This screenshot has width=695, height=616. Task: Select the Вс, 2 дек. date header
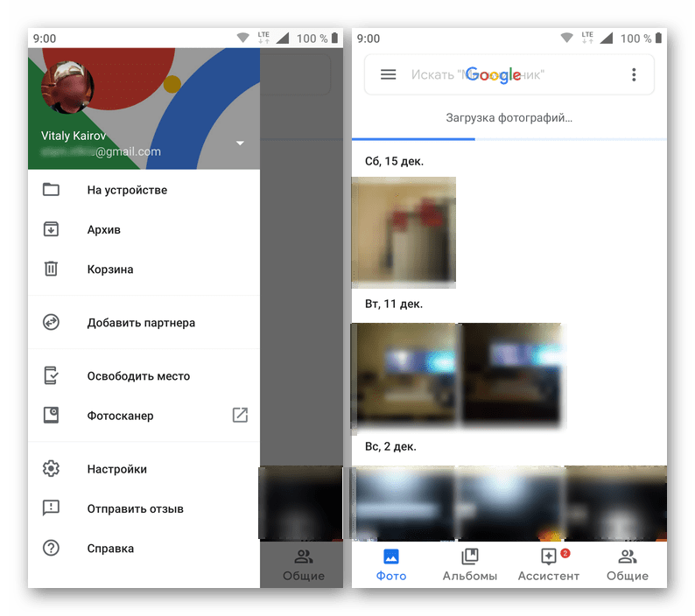point(390,446)
